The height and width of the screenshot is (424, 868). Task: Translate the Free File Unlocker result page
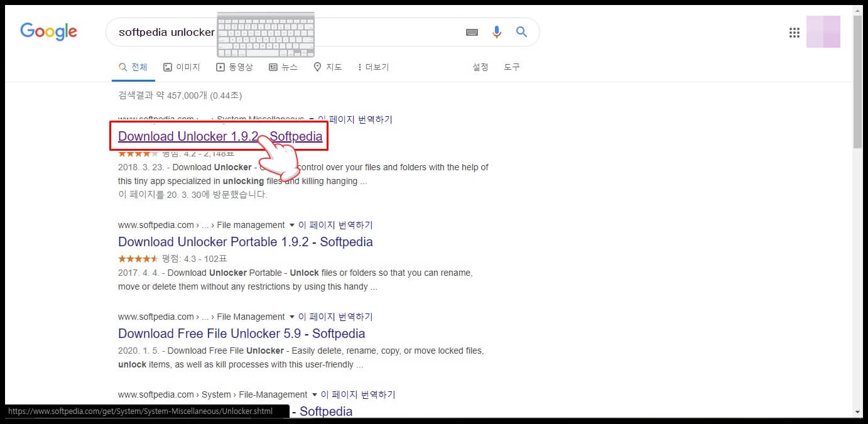335,317
